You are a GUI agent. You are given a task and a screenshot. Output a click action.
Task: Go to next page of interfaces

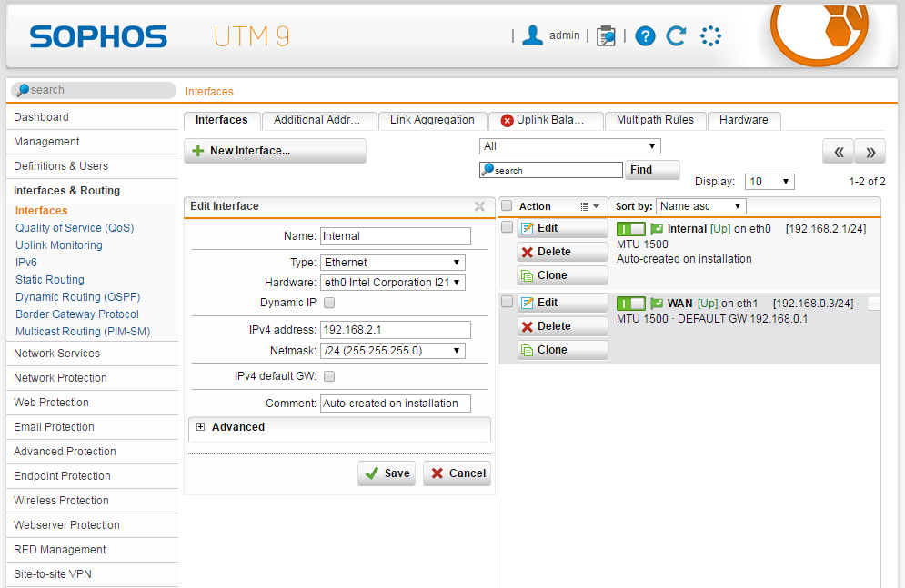coord(870,152)
